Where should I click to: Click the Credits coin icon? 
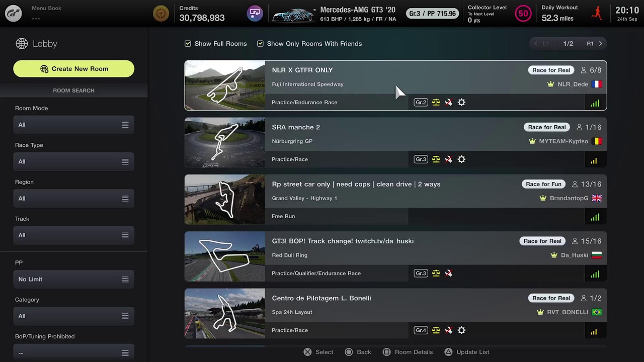coord(161,14)
